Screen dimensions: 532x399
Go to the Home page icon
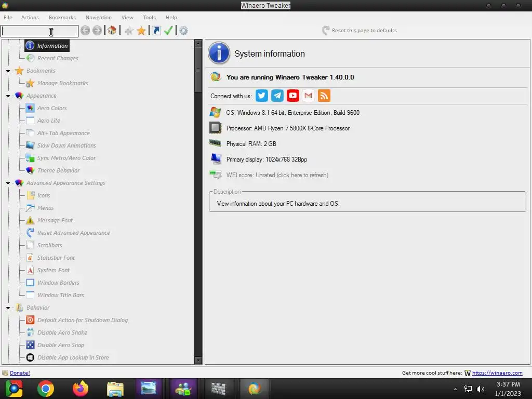coord(112,31)
